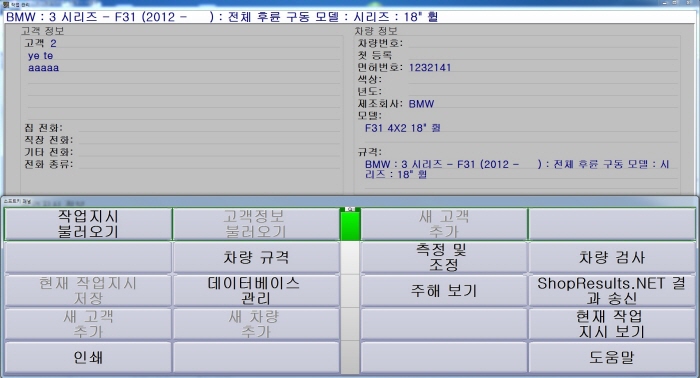Select bottom softkey row indicator segment
Image resolution: width=700 pixels, height=378 pixels.
coord(350,357)
